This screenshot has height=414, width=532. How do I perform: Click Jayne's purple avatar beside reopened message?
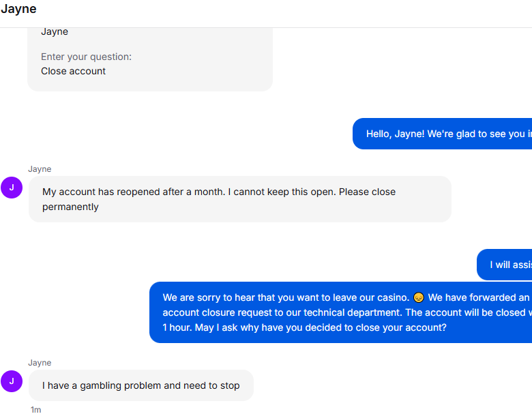12,188
